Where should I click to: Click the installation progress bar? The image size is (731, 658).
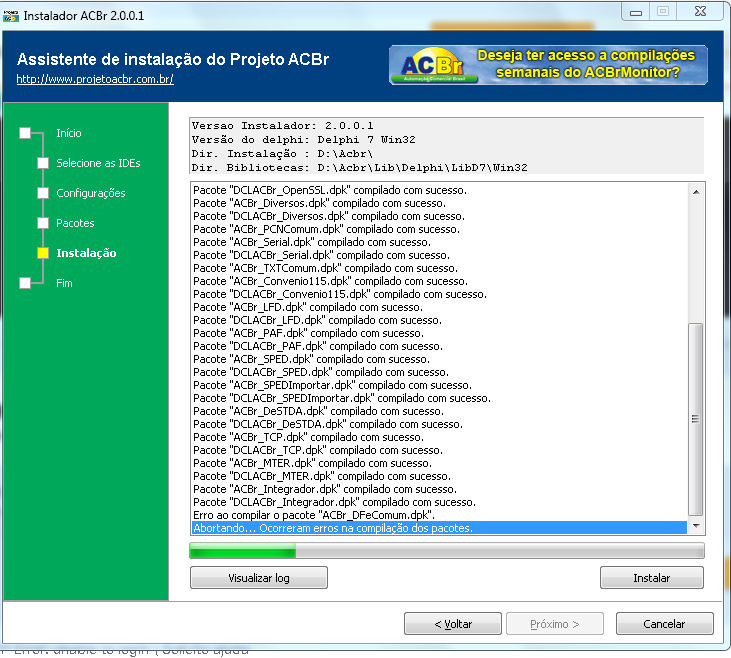(x=447, y=551)
